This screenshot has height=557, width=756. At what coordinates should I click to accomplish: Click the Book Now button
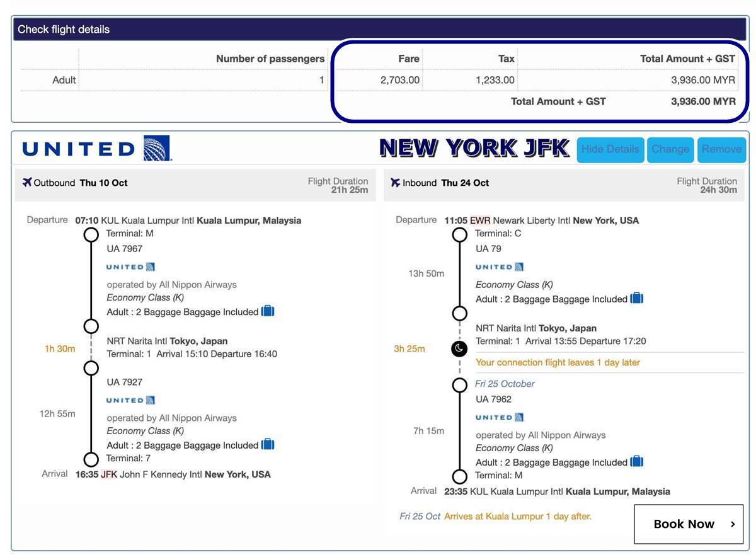pos(689,524)
